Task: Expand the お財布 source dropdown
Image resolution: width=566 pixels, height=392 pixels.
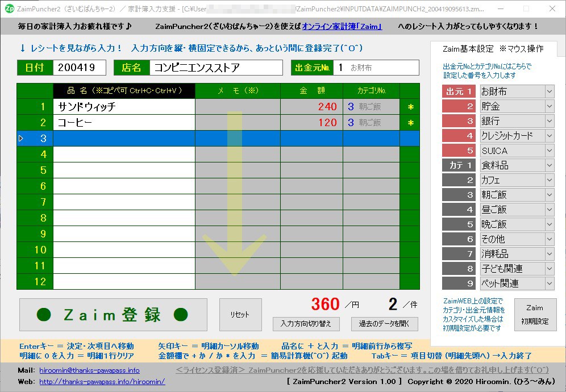Action: [x=550, y=91]
